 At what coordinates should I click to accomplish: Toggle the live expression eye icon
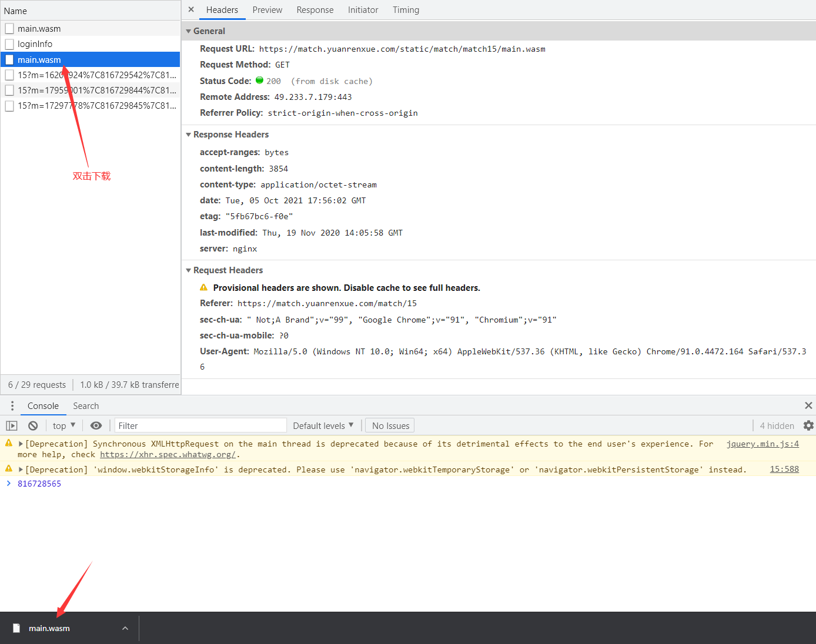coord(96,426)
